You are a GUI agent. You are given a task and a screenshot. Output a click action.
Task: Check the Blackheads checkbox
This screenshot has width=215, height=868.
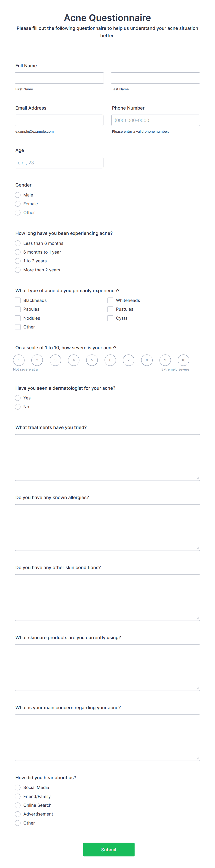pos(18,300)
